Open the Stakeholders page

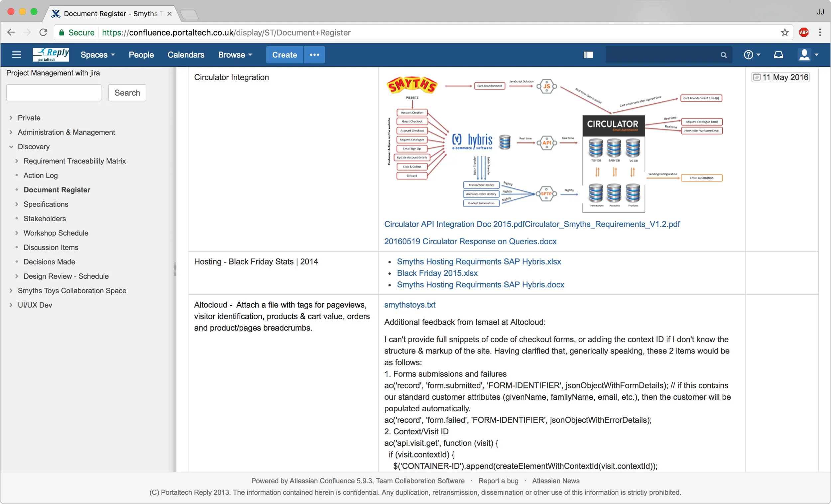click(x=45, y=219)
